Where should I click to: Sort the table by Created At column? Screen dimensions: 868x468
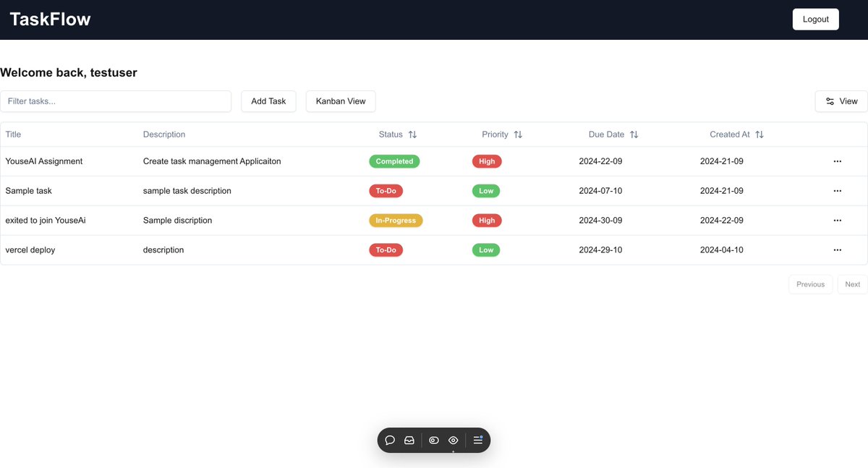click(x=736, y=135)
